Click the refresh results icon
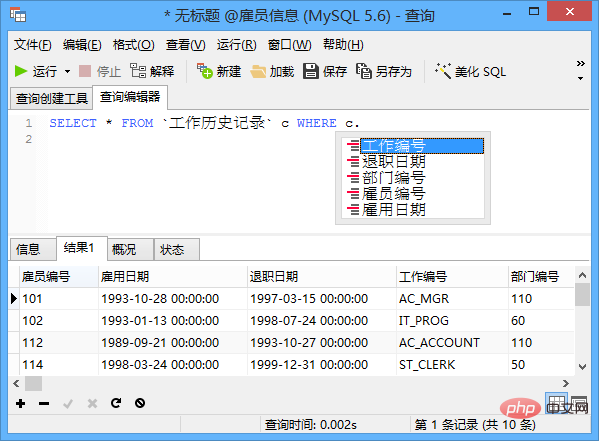This screenshot has height=441, width=599. click(x=116, y=403)
